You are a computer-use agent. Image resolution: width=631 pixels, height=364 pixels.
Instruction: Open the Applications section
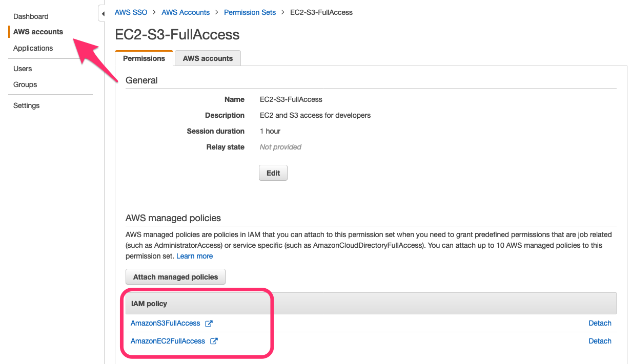[33, 48]
